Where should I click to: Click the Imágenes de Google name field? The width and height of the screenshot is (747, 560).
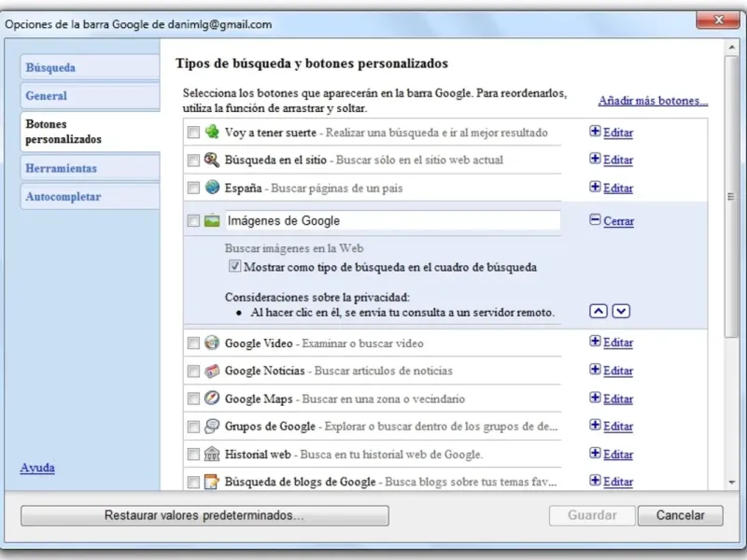(x=392, y=220)
